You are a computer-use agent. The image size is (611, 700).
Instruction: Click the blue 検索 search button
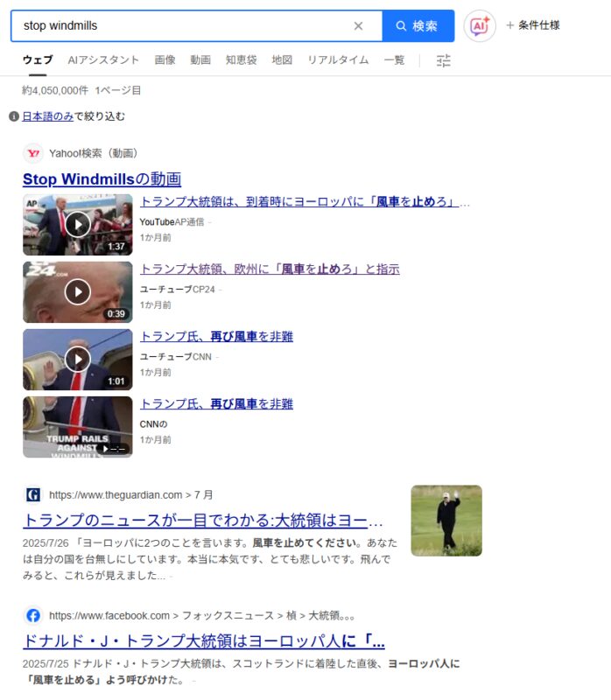pyautogui.click(x=418, y=26)
